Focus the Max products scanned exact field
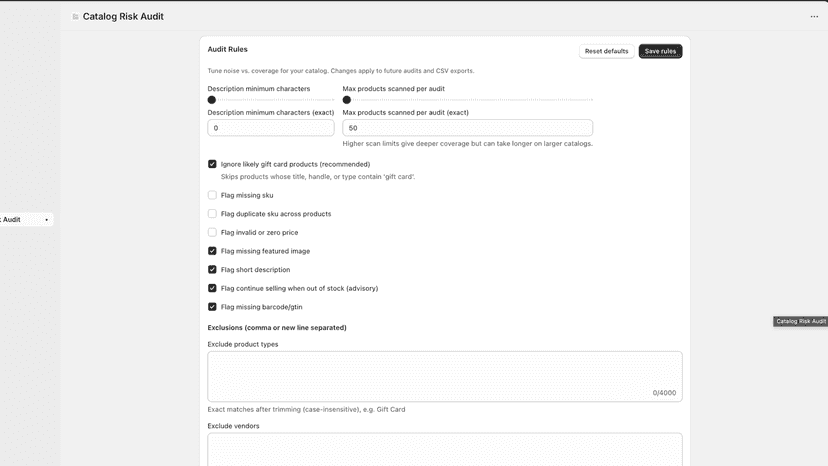The height and width of the screenshot is (466, 828). (x=467, y=128)
